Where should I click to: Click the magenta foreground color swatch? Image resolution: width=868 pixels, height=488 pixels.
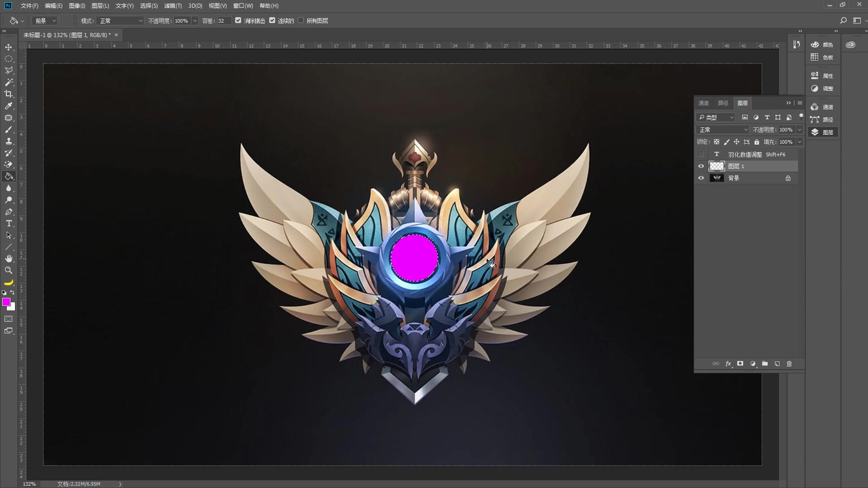click(6, 302)
